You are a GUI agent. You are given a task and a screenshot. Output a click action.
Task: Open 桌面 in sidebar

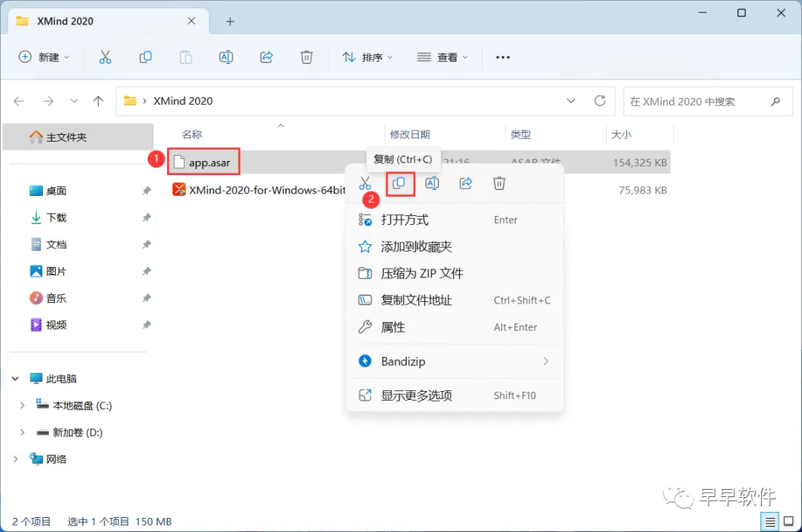coord(56,191)
